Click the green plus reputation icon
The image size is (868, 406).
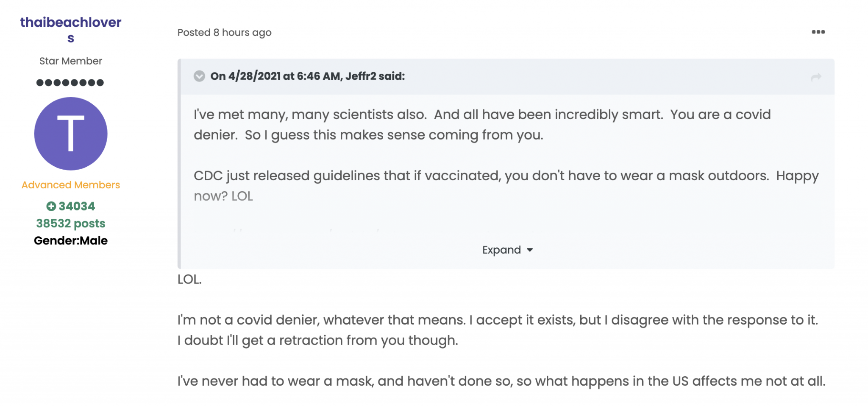click(51, 207)
